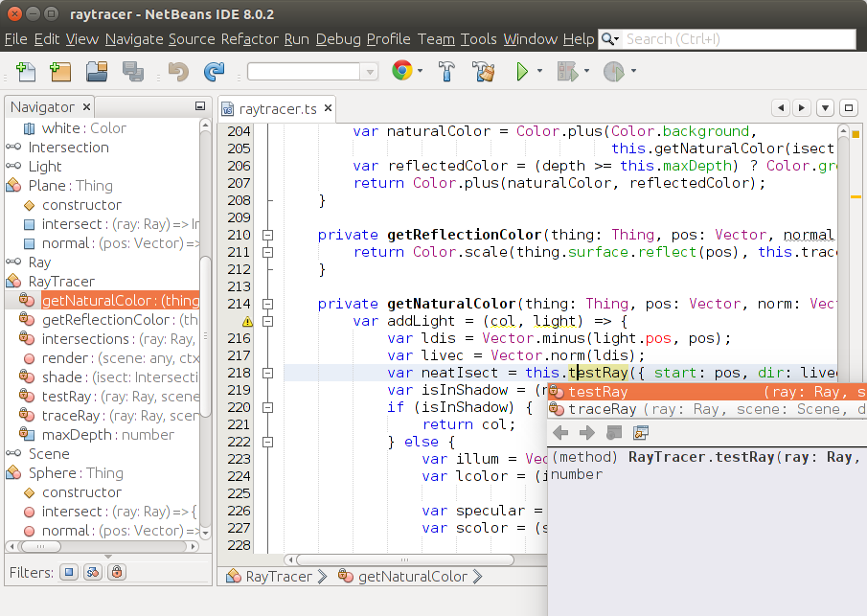Click the Search input field
This screenshot has height=616, width=867.
[x=740, y=38]
